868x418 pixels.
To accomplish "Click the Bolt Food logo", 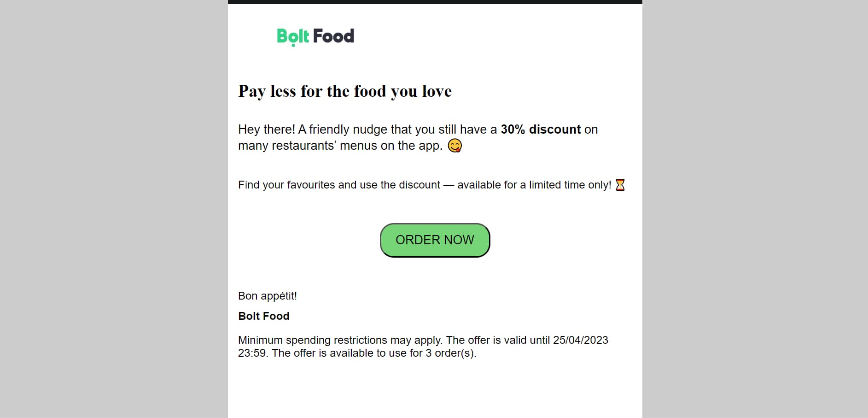I will (315, 36).
